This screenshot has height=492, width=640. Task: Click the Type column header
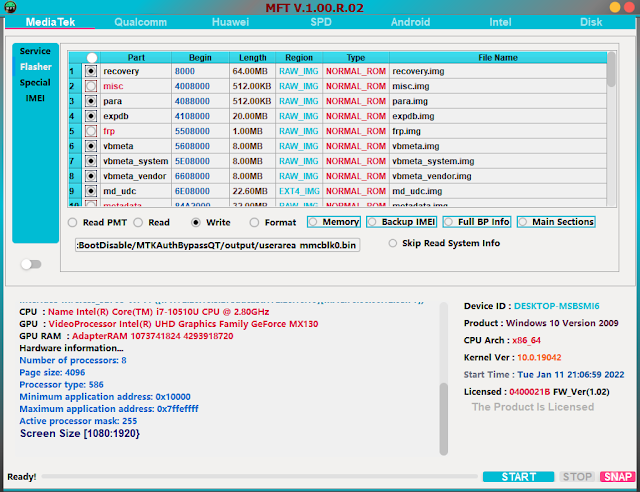click(356, 58)
